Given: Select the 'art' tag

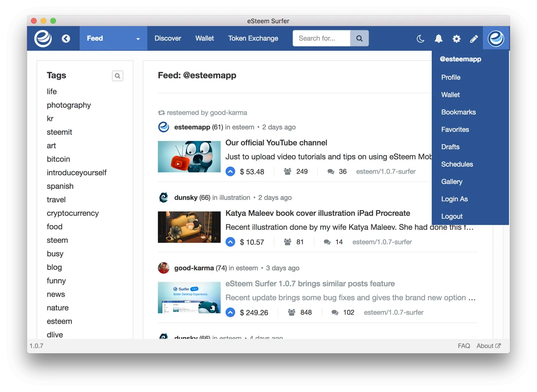Looking at the screenshot, I should pyautogui.click(x=51, y=145).
